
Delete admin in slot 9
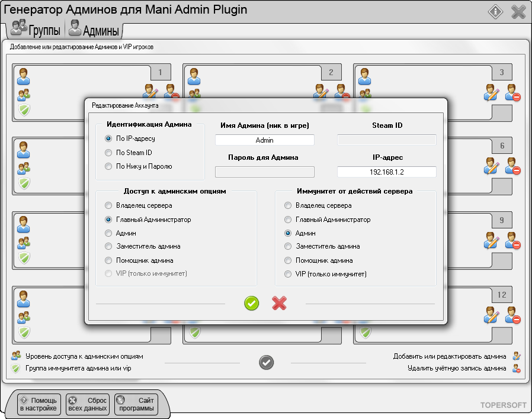click(x=512, y=240)
